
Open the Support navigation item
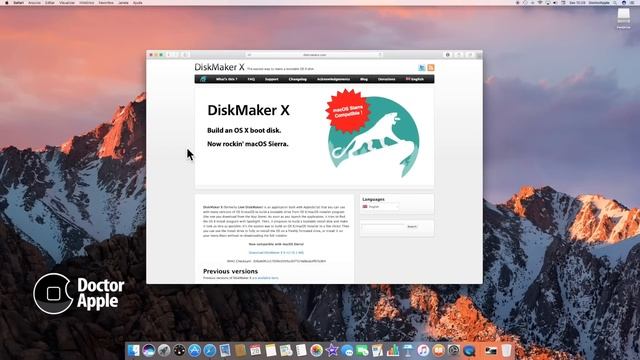271,79
